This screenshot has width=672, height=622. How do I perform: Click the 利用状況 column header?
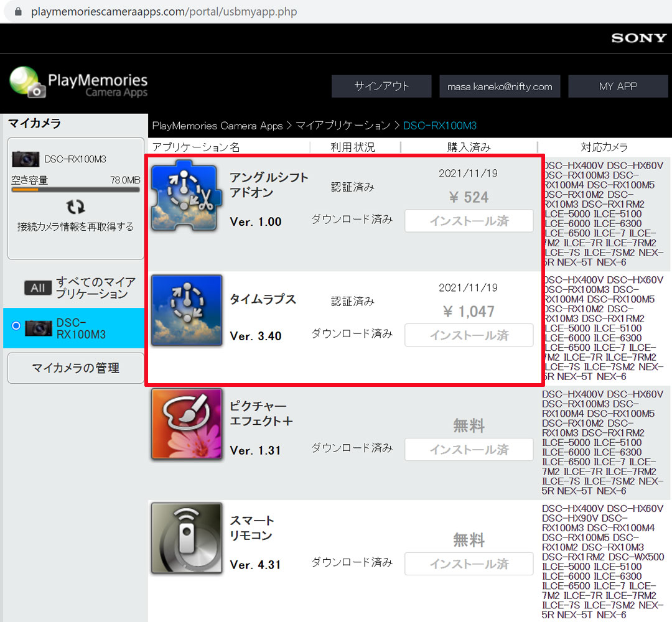[x=353, y=147]
